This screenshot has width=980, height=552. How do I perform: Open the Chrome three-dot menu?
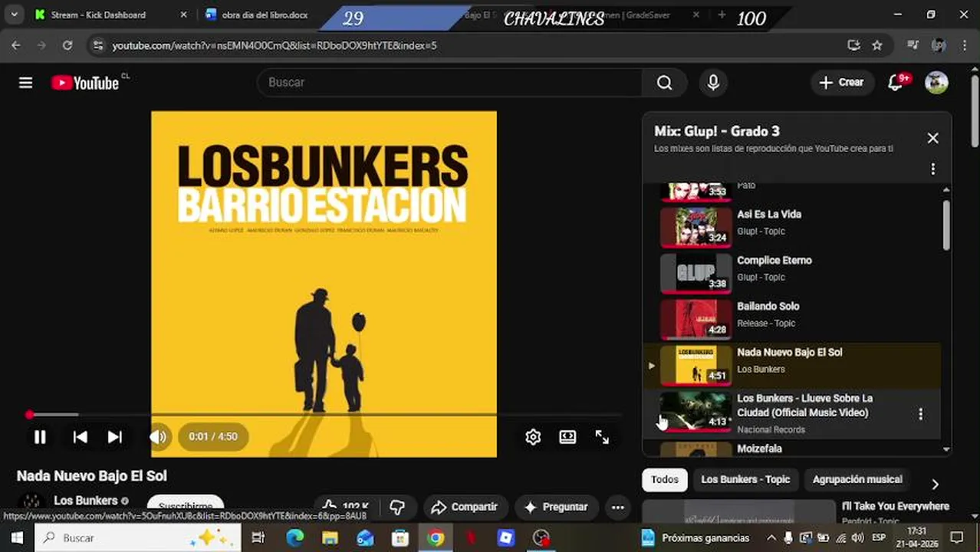tap(965, 45)
